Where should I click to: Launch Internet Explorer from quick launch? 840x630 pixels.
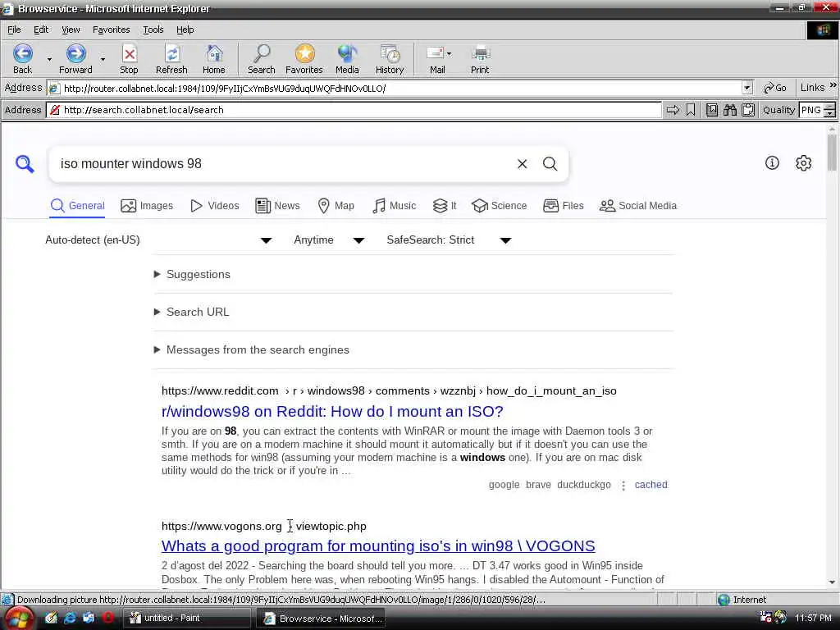point(70,618)
